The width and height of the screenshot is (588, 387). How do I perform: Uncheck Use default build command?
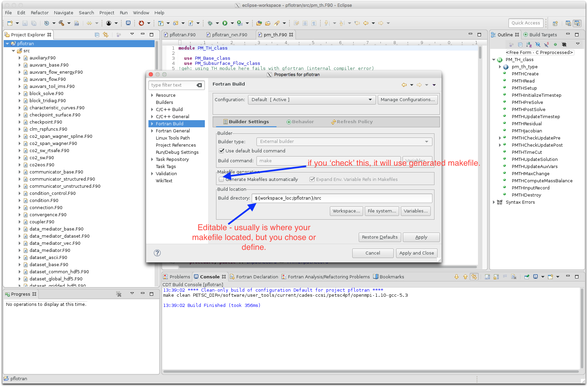pos(221,151)
